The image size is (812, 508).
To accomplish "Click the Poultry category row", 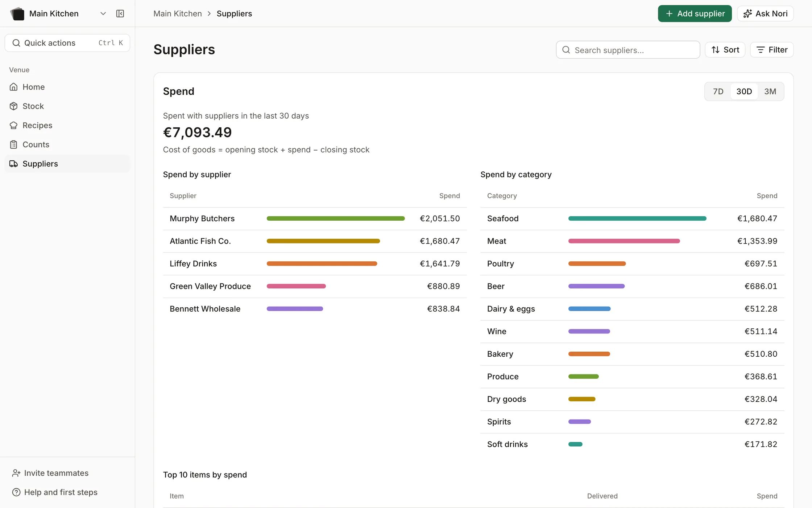I will coord(632,263).
